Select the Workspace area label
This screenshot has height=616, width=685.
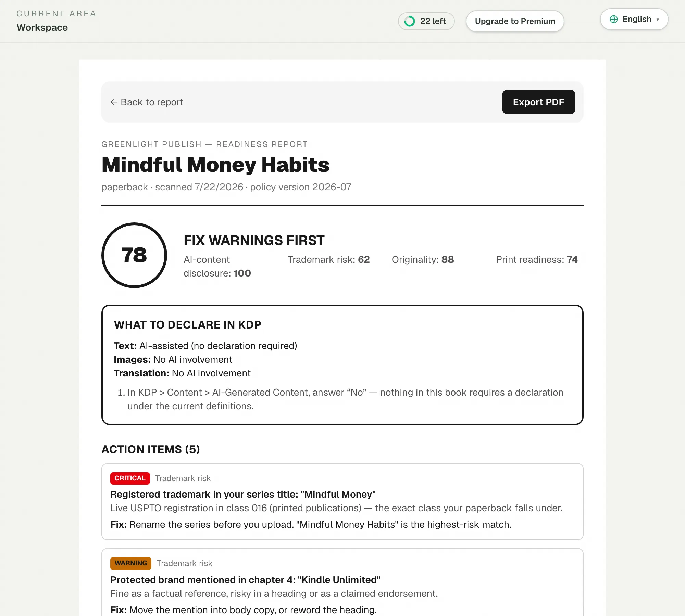click(x=42, y=27)
